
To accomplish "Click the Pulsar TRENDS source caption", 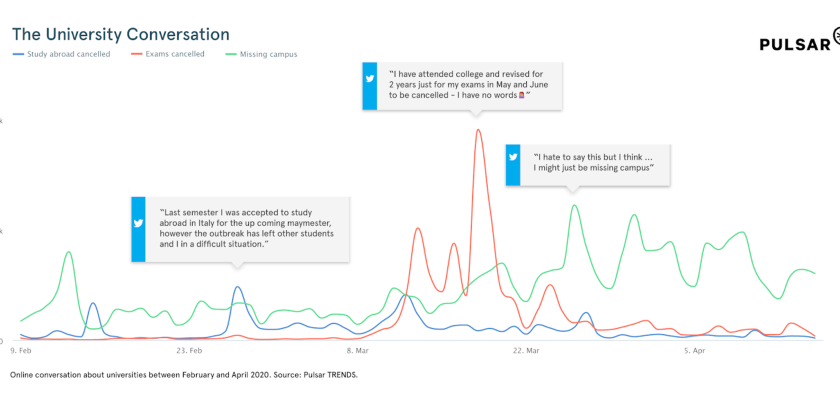I will (183, 375).
